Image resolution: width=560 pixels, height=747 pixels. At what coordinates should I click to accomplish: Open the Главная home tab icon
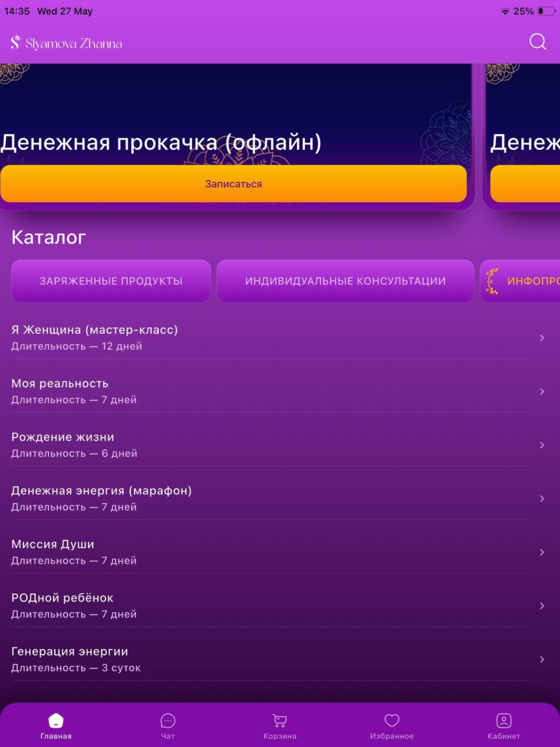pyautogui.click(x=56, y=721)
